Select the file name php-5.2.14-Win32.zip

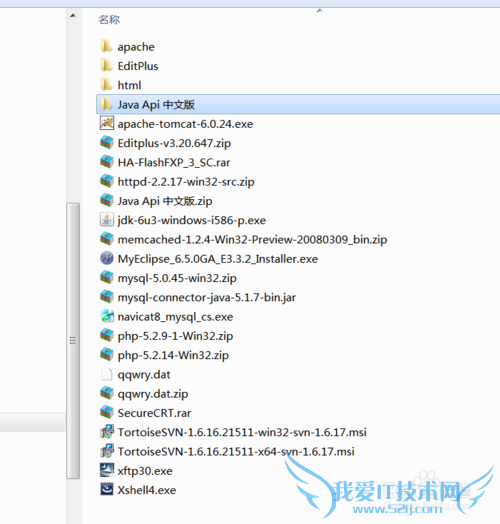click(173, 355)
